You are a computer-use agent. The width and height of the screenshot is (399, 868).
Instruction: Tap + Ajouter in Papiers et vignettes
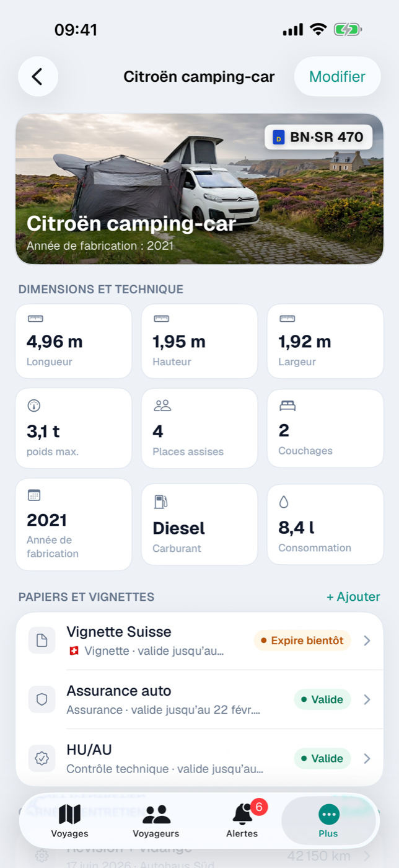point(353,596)
